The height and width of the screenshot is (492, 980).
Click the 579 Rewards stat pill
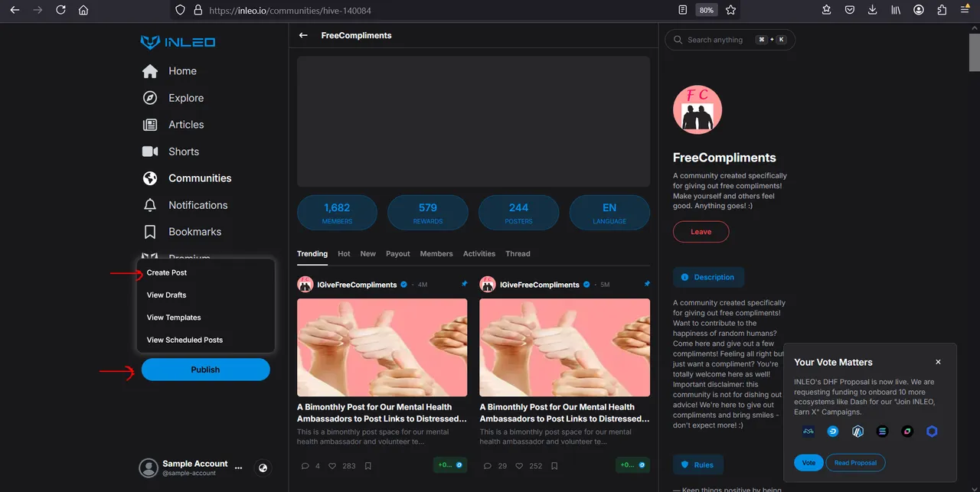[x=427, y=213]
